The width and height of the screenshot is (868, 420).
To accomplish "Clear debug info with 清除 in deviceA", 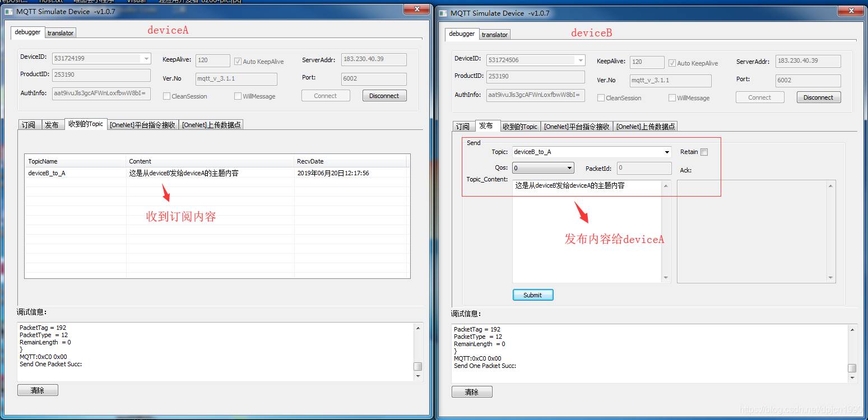I will (38, 390).
